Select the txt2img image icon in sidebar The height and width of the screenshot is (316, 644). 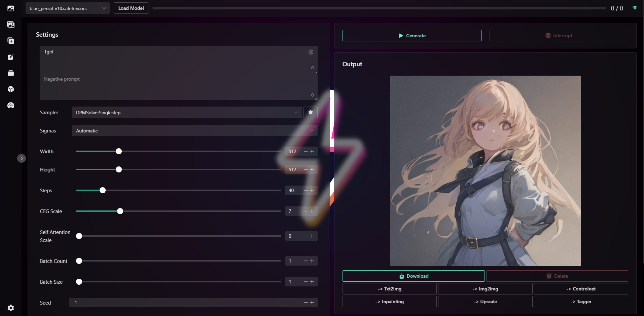(11, 8)
